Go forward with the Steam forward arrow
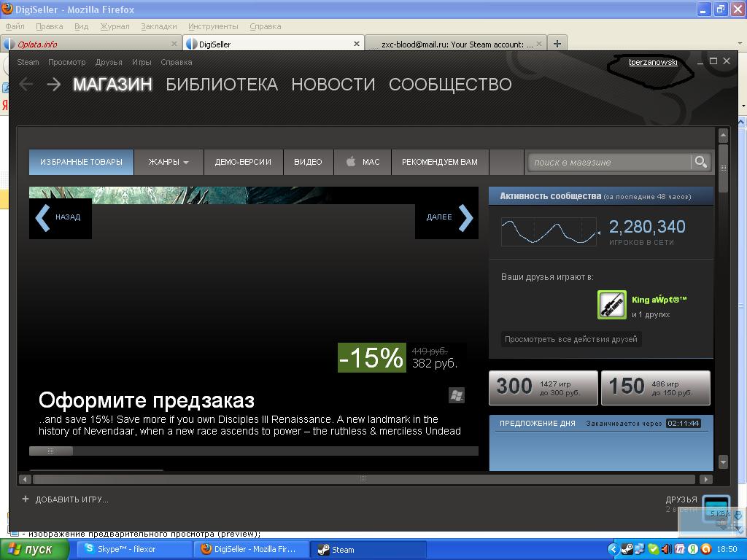This screenshot has height=560, width=747. [54, 85]
